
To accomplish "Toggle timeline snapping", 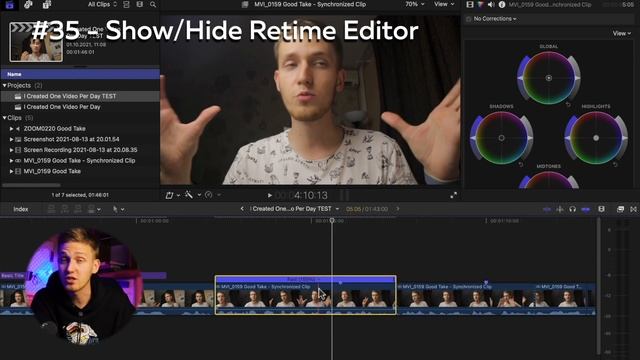I will (586, 209).
